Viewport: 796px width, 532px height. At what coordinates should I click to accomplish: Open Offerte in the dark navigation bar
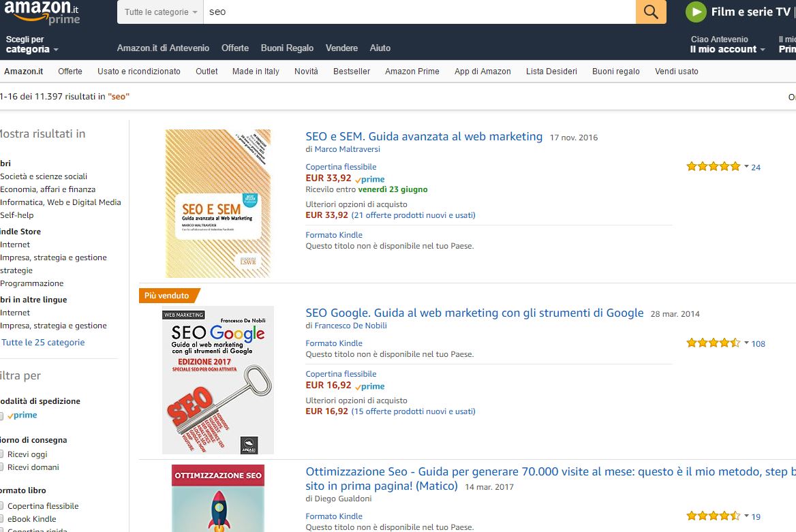coord(235,48)
